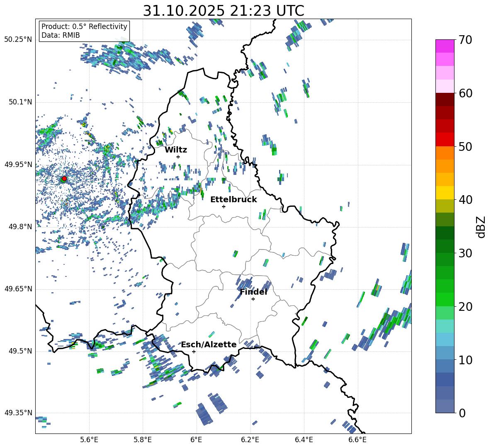Screen dimensions: 491x448
Task: Click the Data: RMIB text
Action: [61, 35]
